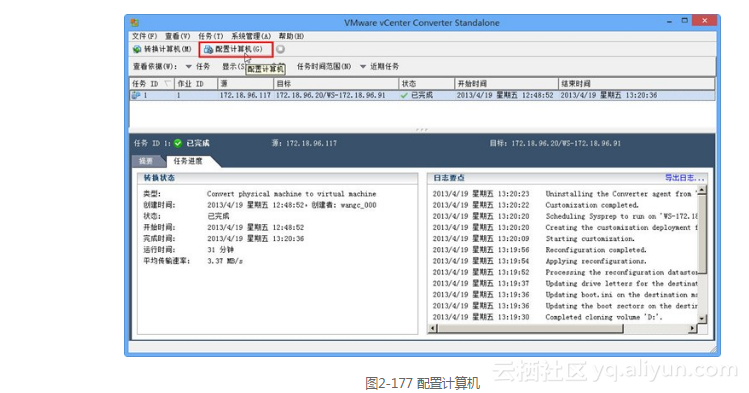Close the Converter Standalone window

[705, 21]
